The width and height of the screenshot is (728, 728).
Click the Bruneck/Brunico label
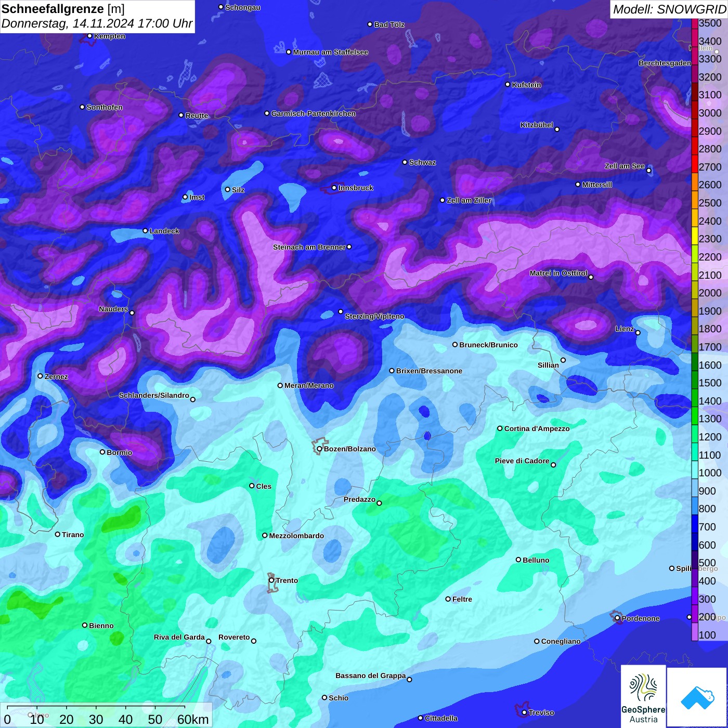tap(488, 345)
